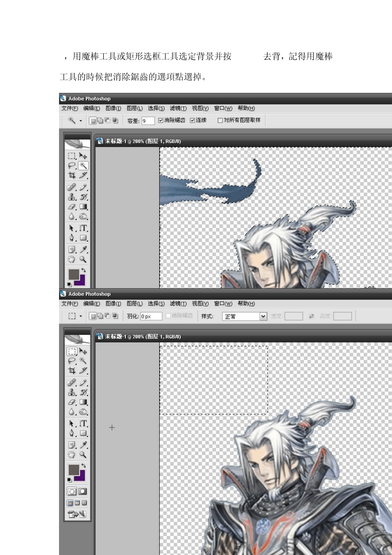Swap foreground and background colors in upper toolbox
This screenshot has height=555, width=392.
(x=83, y=270)
